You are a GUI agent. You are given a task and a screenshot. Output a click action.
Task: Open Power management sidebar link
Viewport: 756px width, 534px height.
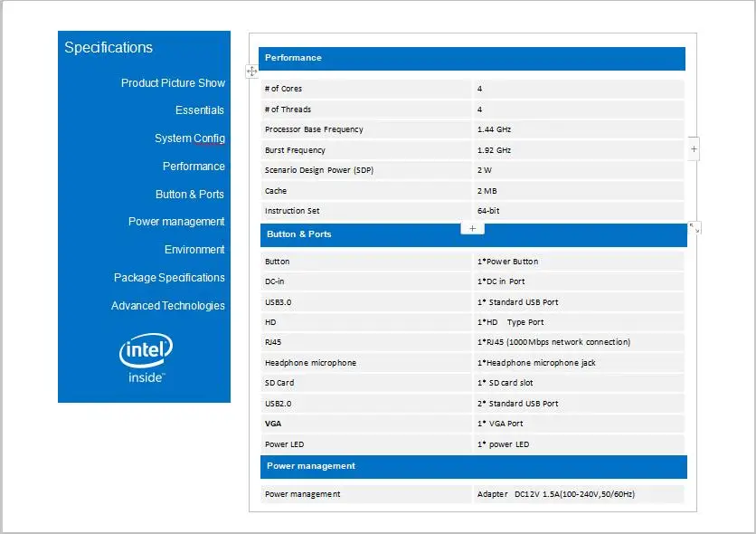click(x=176, y=222)
